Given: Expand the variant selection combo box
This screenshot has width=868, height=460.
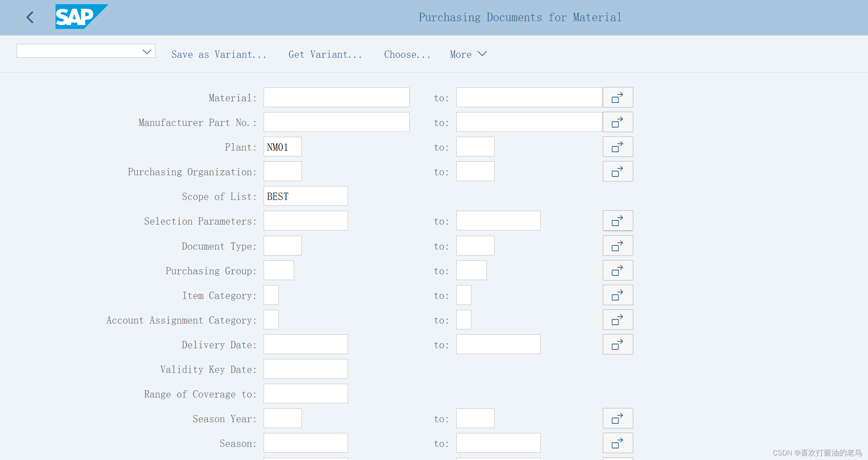Looking at the screenshot, I should [x=146, y=51].
